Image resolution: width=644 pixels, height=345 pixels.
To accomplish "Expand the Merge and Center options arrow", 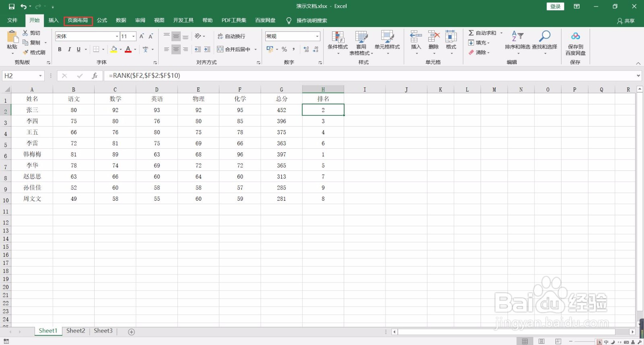I will pos(255,49).
